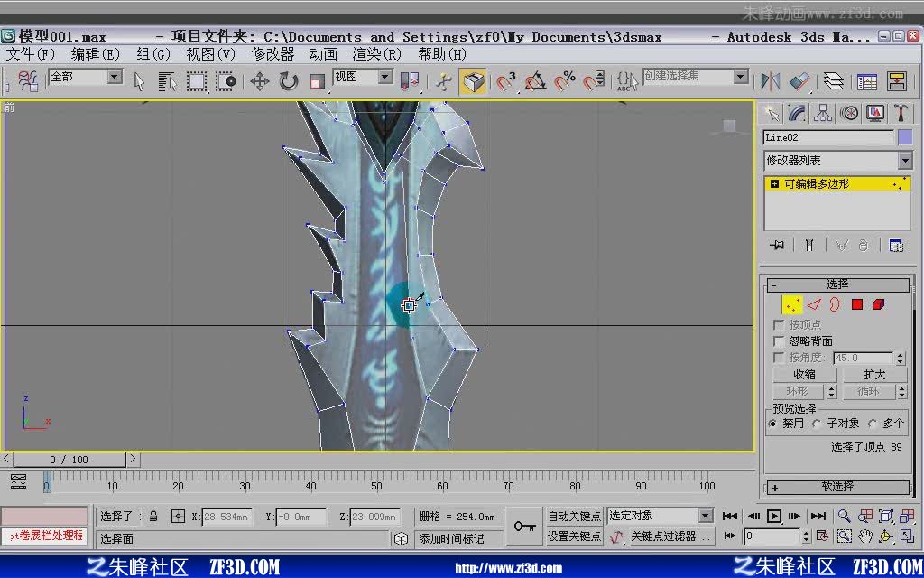Image resolution: width=924 pixels, height=578 pixels.
Task: Click the 0 / 100 time slider
Action: (x=69, y=460)
